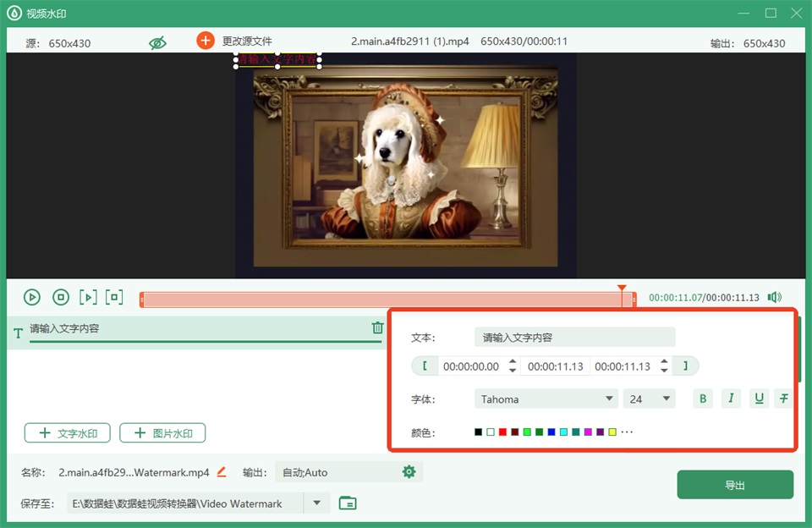Toggle strikethrough text formatting

click(x=784, y=399)
